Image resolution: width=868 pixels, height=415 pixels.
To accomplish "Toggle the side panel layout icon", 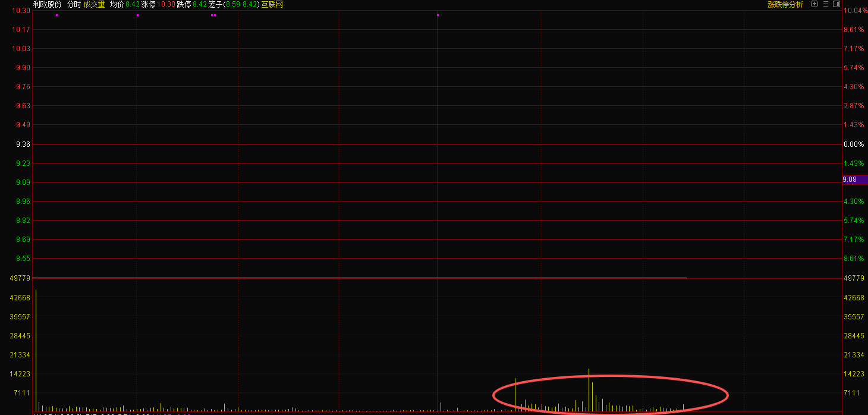I will click(x=836, y=4).
